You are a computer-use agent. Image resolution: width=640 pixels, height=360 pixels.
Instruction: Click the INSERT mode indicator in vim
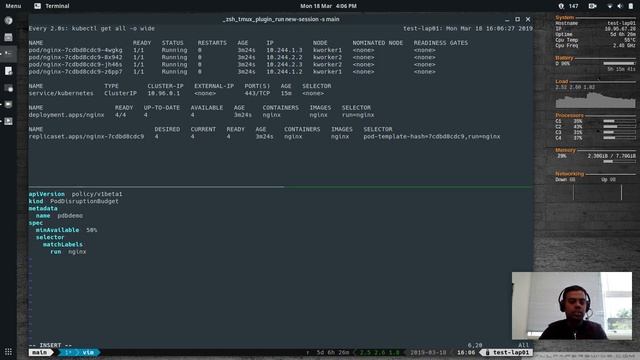pos(50,345)
